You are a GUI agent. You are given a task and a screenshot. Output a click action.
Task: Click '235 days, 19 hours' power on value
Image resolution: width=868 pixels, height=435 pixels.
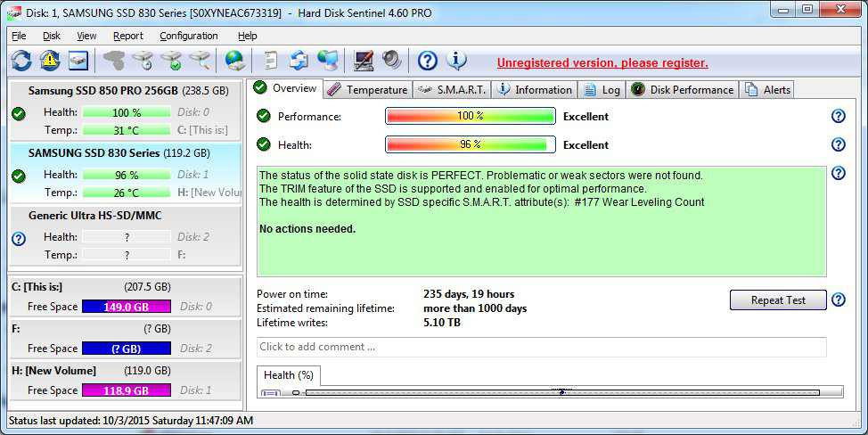point(469,294)
